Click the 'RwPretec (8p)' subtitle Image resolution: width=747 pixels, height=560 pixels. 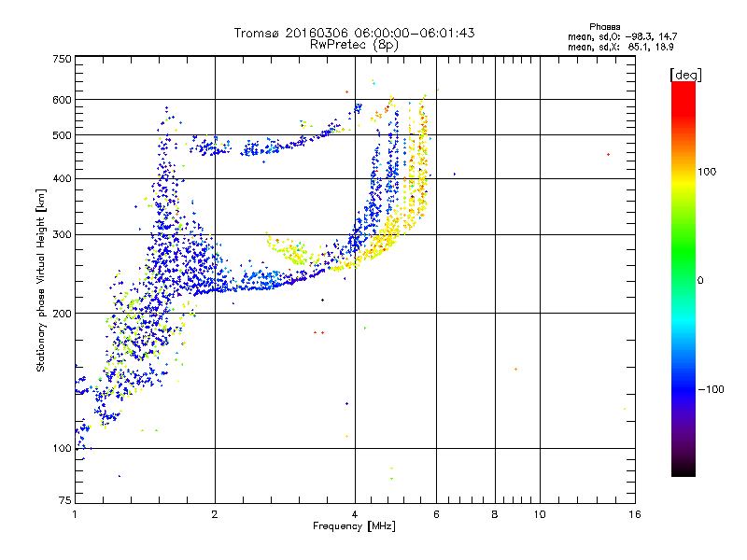tap(354, 45)
